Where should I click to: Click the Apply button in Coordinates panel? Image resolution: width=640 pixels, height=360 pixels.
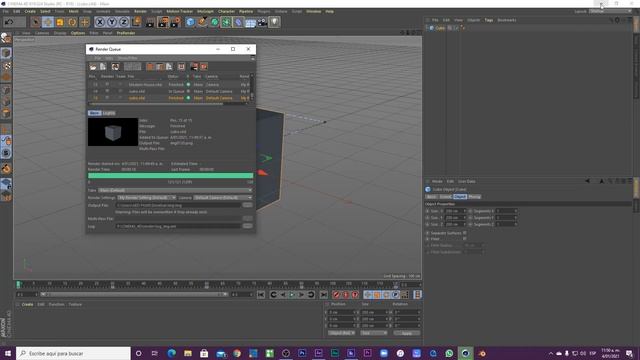pyautogui.click(x=407, y=333)
